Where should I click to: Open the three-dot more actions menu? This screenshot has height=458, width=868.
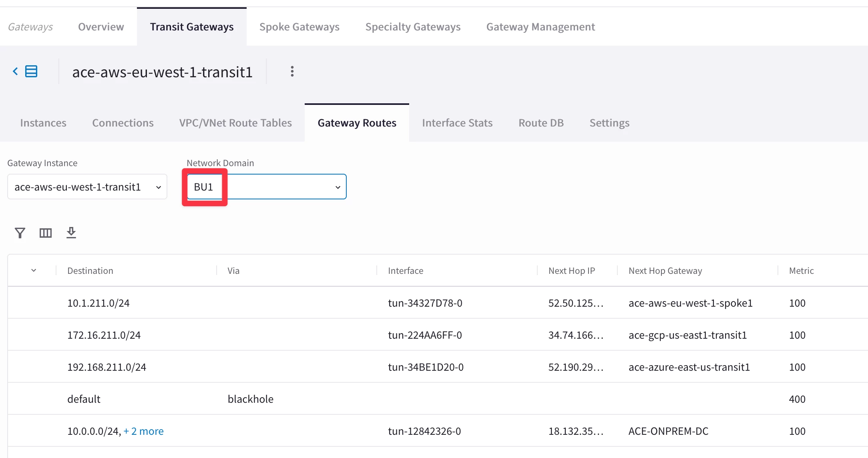[x=292, y=72]
